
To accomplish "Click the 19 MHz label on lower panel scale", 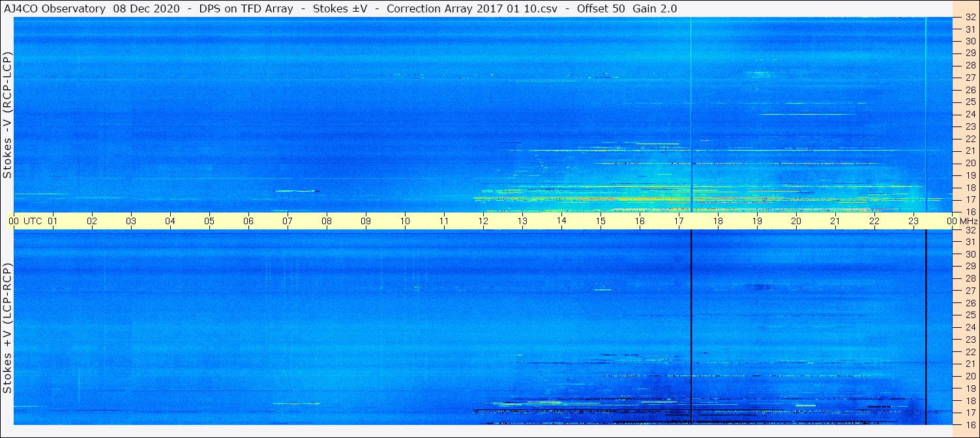I will point(970,388).
